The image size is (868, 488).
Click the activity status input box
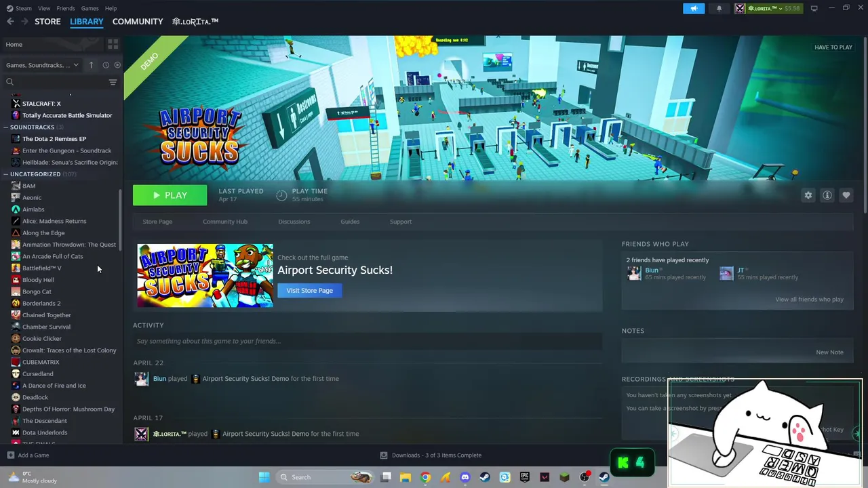368,341
